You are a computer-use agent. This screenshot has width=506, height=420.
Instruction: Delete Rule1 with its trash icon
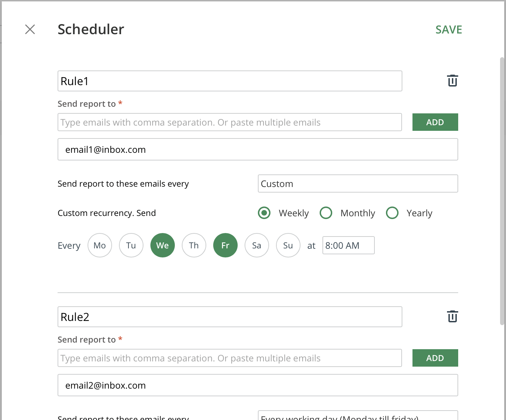click(x=453, y=81)
